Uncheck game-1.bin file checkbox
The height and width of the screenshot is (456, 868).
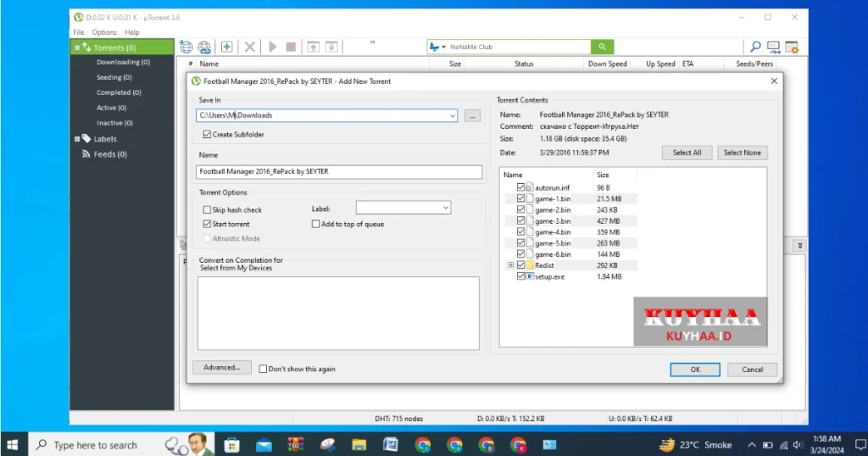click(520, 198)
